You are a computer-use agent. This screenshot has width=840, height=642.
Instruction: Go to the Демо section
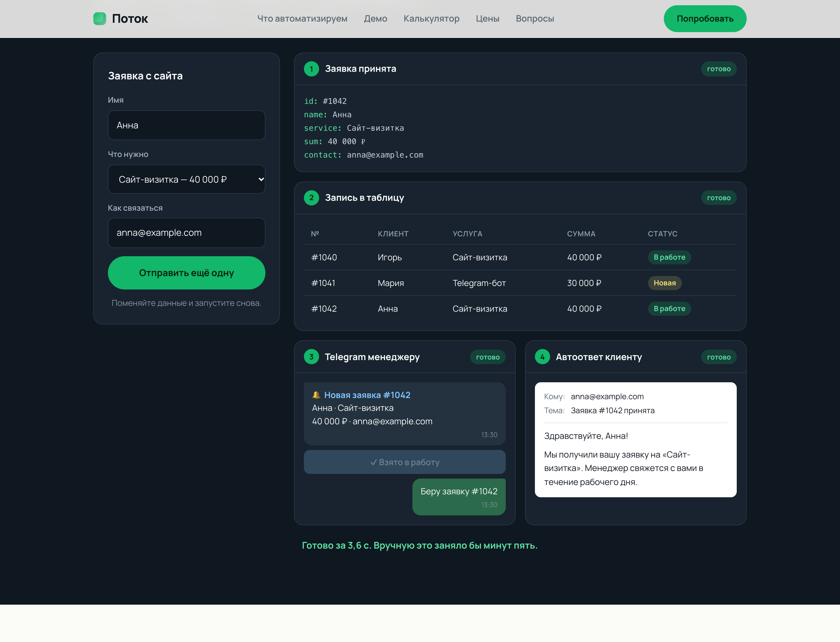pyautogui.click(x=375, y=18)
